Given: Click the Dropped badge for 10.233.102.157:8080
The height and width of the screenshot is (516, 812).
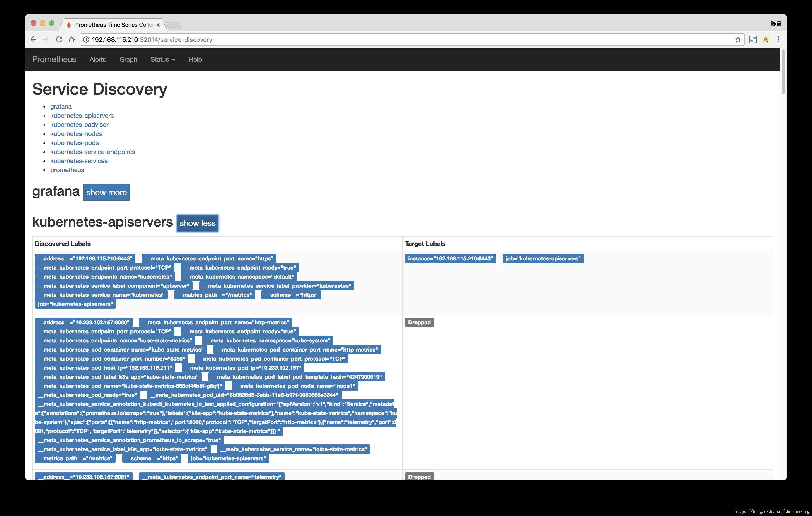Looking at the screenshot, I should [x=419, y=323].
